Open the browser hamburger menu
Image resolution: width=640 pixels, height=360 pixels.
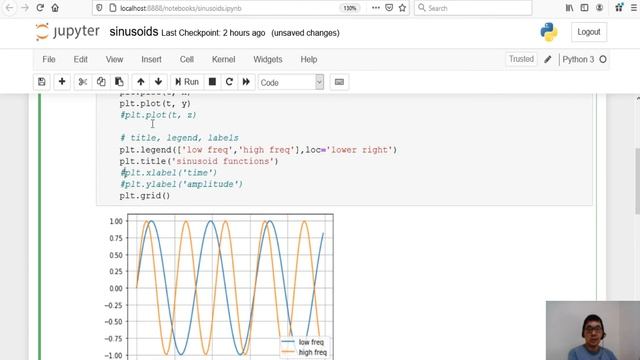click(x=634, y=8)
